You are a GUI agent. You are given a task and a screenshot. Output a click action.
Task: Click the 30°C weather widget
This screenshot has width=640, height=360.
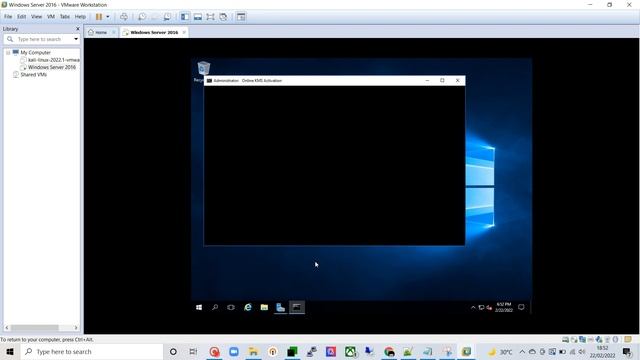(x=500, y=351)
